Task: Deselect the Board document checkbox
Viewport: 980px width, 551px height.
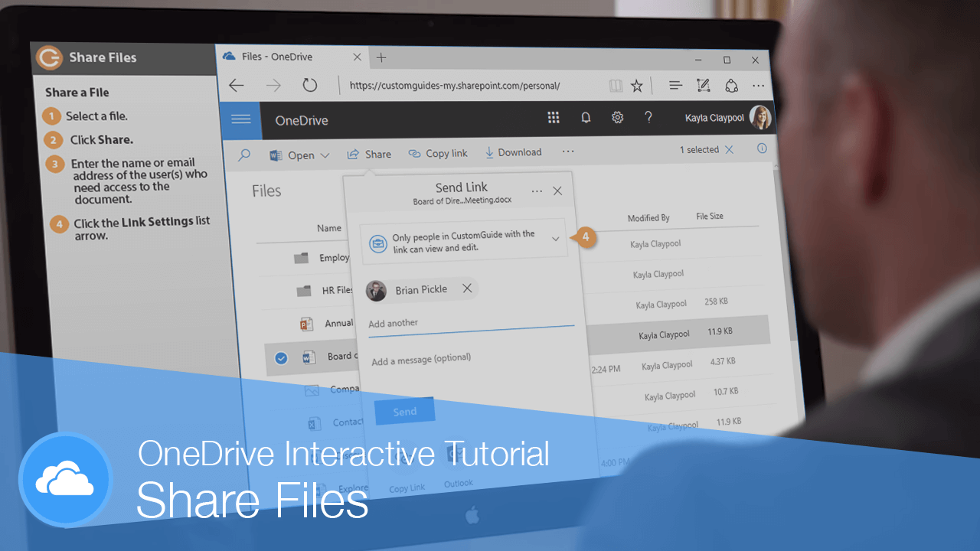Action: pyautogui.click(x=281, y=357)
